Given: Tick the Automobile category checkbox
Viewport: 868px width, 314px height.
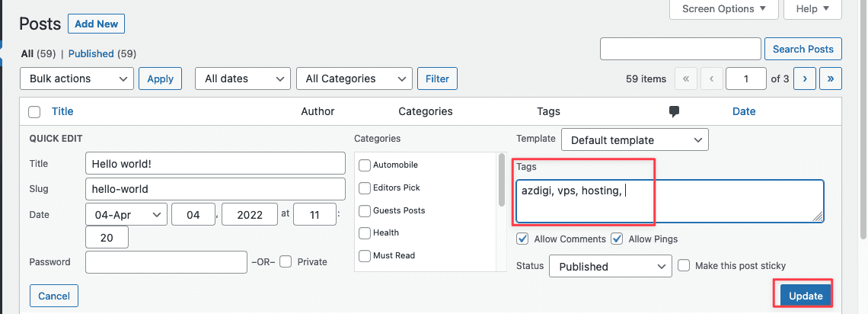Looking at the screenshot, I should point(365,165).
